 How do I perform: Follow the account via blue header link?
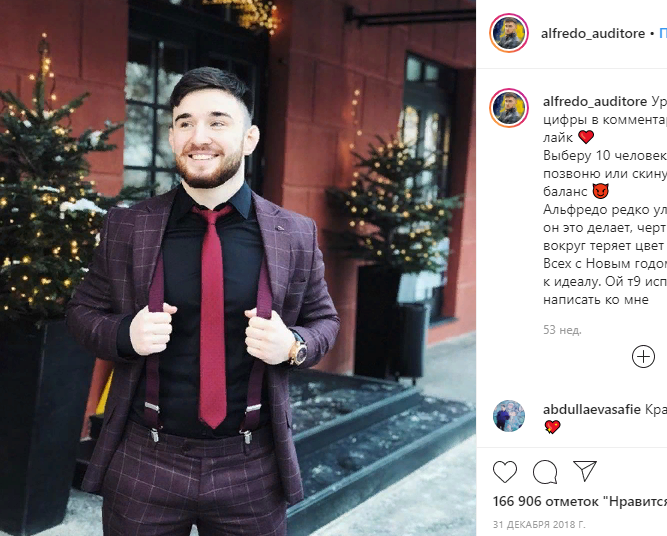coord(663,33)
